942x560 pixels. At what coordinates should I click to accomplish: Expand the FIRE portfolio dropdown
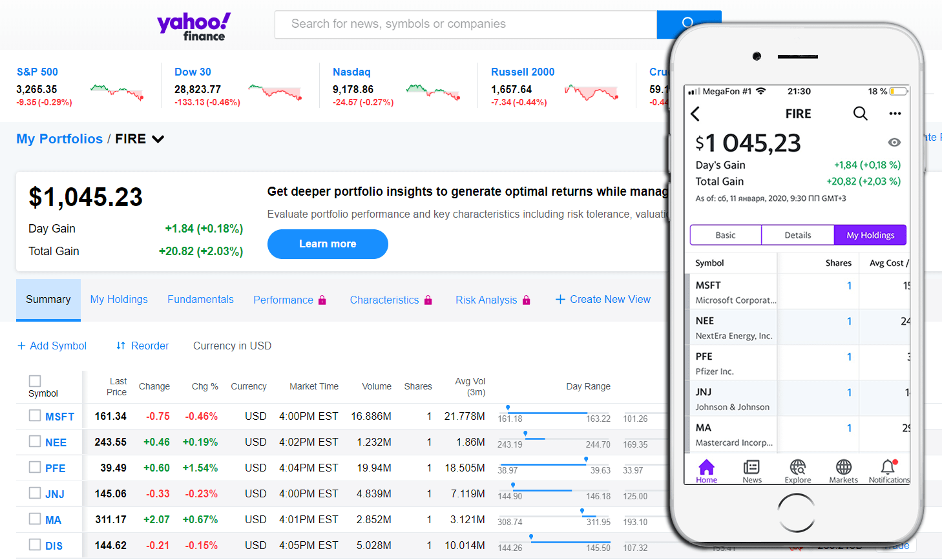(x=158, y=139)
